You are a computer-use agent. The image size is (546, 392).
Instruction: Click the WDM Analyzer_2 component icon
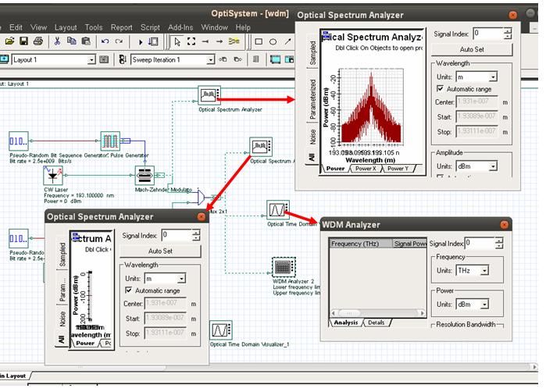(284, 267)
